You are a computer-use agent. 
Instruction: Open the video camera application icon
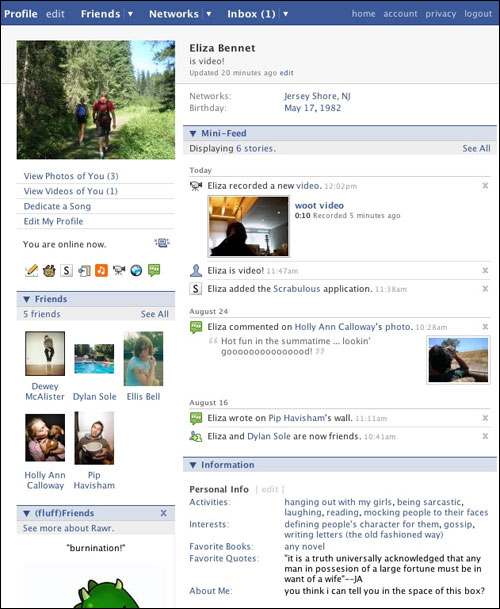click(119, 270)
